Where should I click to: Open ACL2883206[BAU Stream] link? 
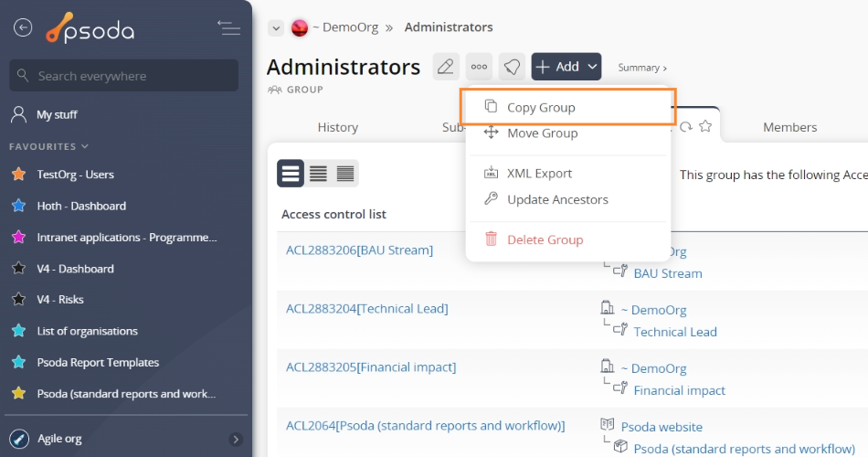pyautogui.click(x=359, y=250)
